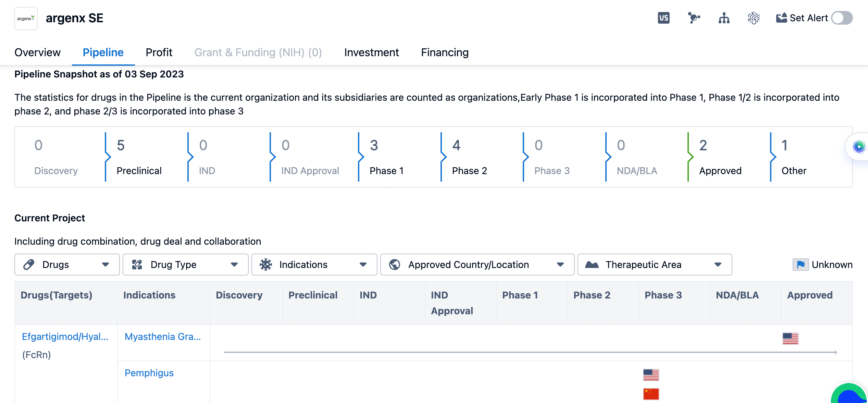Click the argenx company logo

tap(26, 19)
